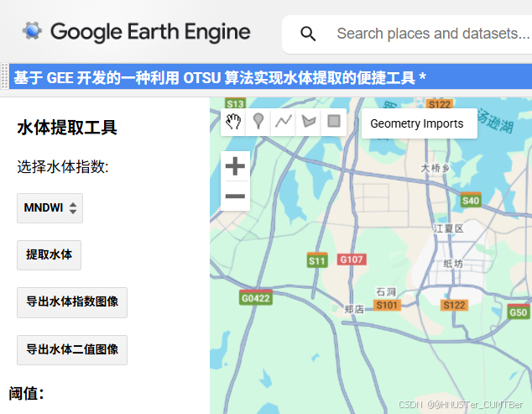Click the 大桥乡 label on map

pyautogui.click(x=436, y=168)
